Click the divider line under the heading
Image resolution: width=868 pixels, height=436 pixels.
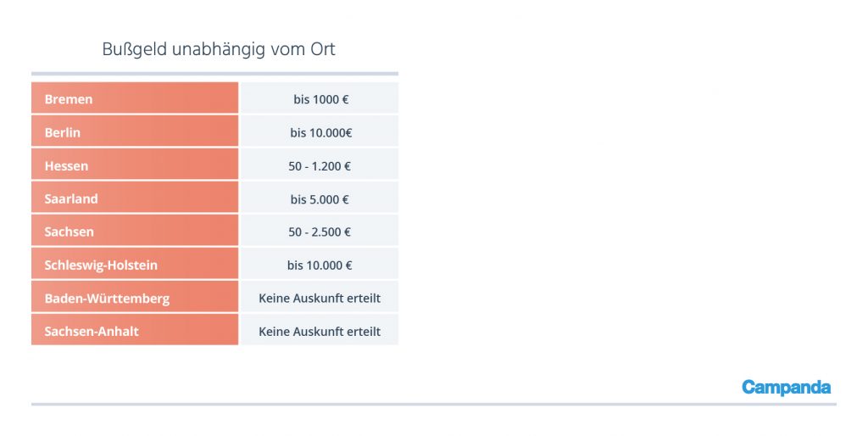click(214, 74)
